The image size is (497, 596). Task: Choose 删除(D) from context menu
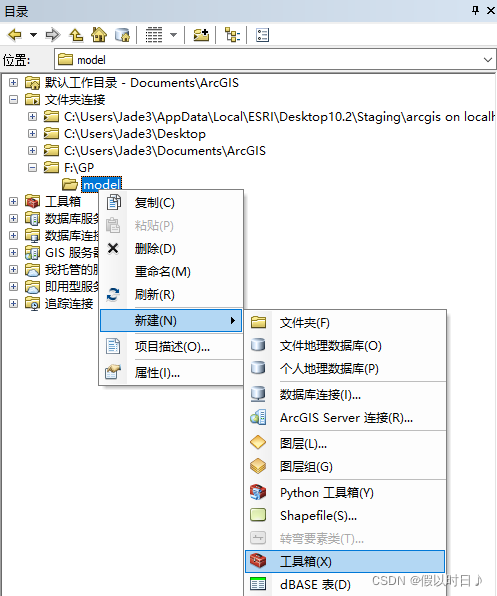click(171, 249)
